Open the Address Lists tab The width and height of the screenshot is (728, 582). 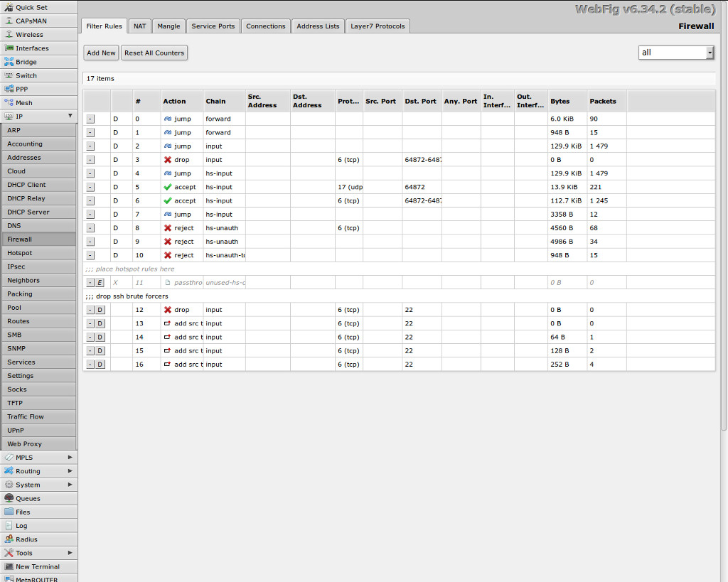[318, 26]
